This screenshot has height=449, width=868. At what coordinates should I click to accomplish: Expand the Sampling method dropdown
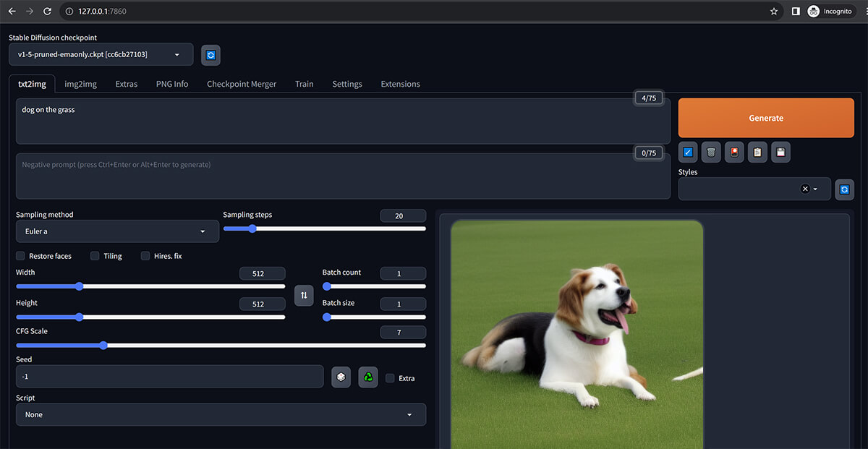tap(117, 231)
